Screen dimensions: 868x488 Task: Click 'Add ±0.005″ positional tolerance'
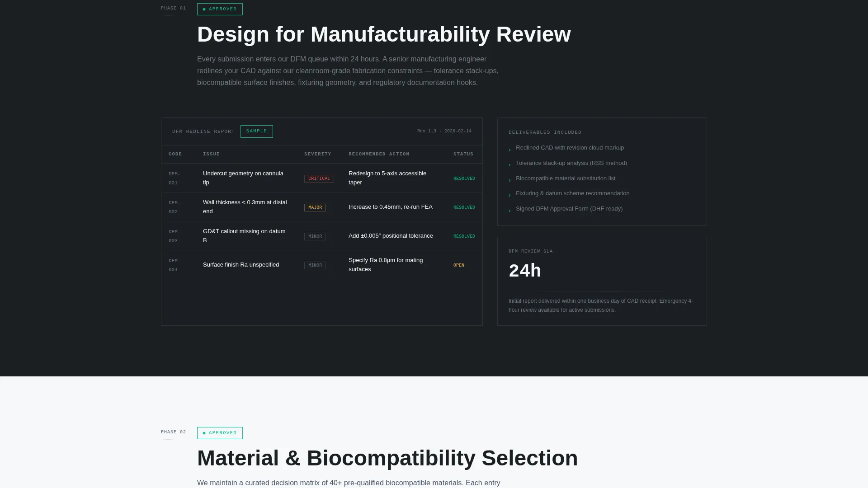[x=391, y=236]
